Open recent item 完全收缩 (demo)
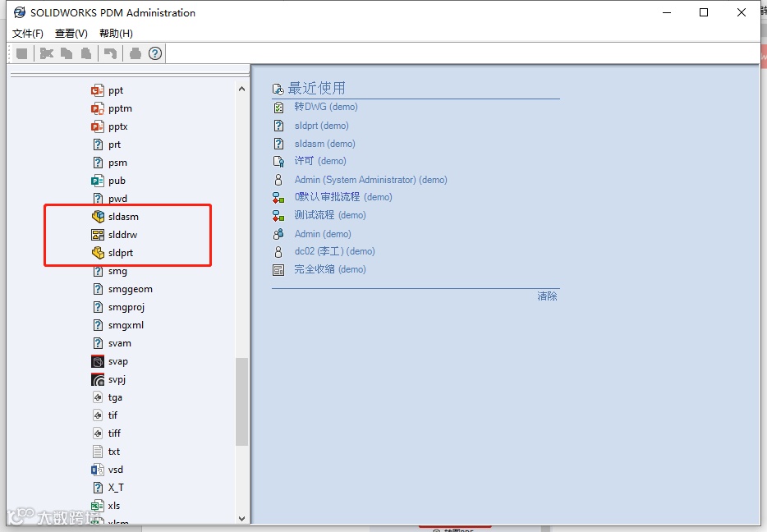 (x=330, y=269)
